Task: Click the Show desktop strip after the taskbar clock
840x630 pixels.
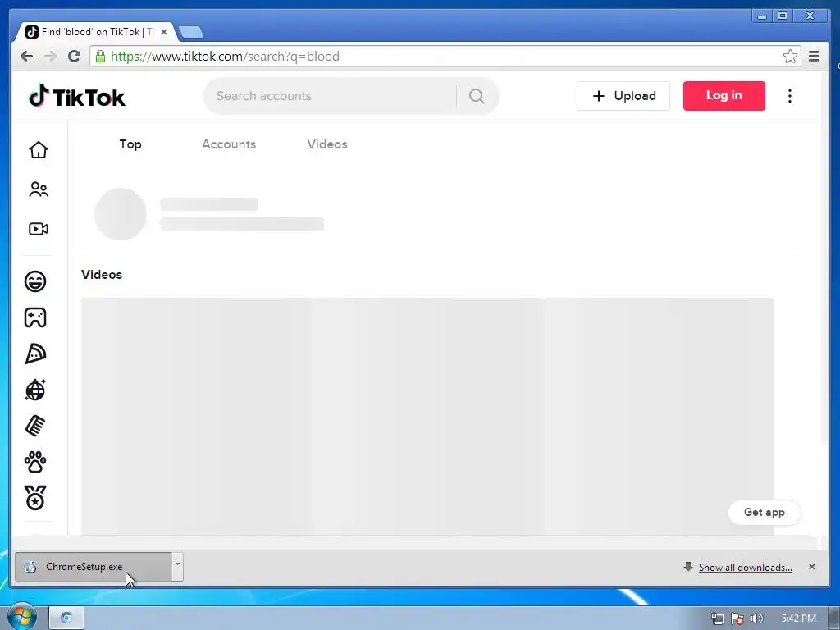Action: [835, 619]
